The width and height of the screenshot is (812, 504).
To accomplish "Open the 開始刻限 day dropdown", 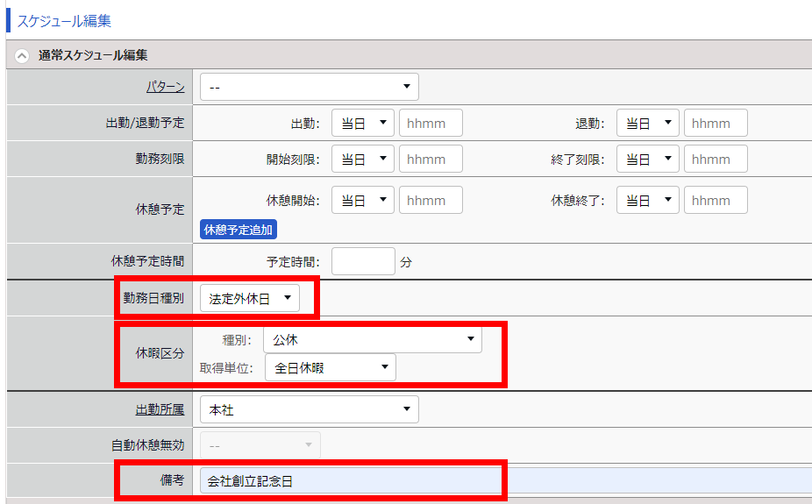I will coord(363,159).
